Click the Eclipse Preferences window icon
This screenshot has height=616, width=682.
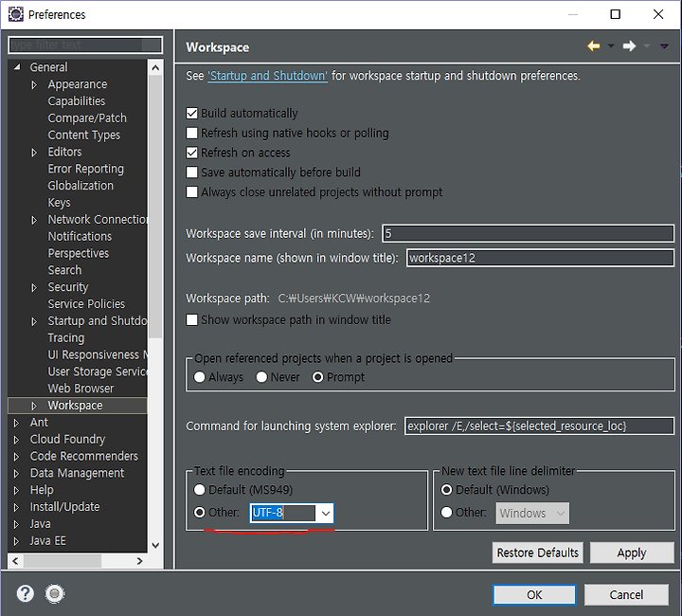click(16, 14)
